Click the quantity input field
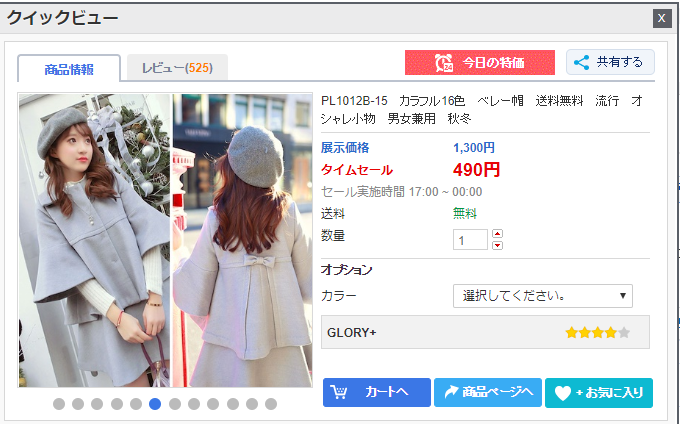680x424 pixels. 470,240
